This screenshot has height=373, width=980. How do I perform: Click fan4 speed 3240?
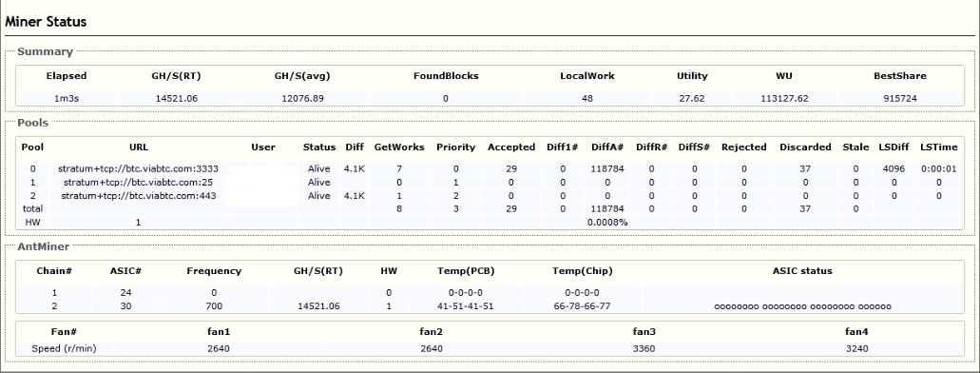tap(856, 348)
